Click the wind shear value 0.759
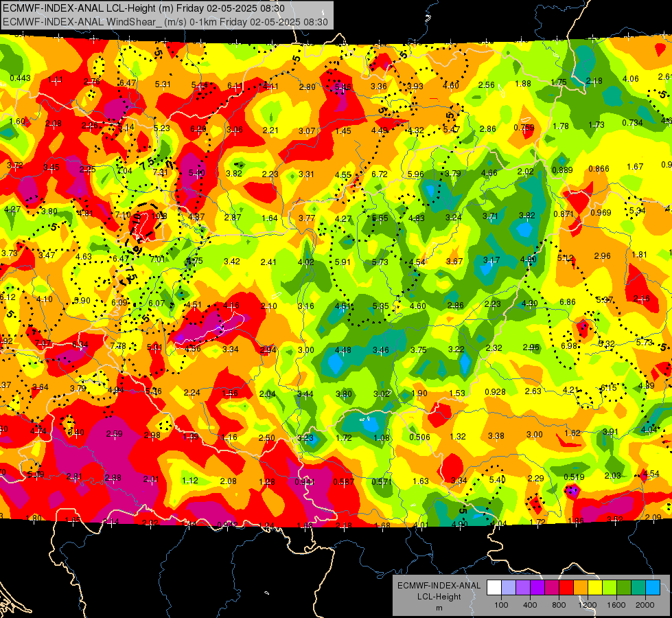Screen dimensions: 672x618 tap(524, 128)
